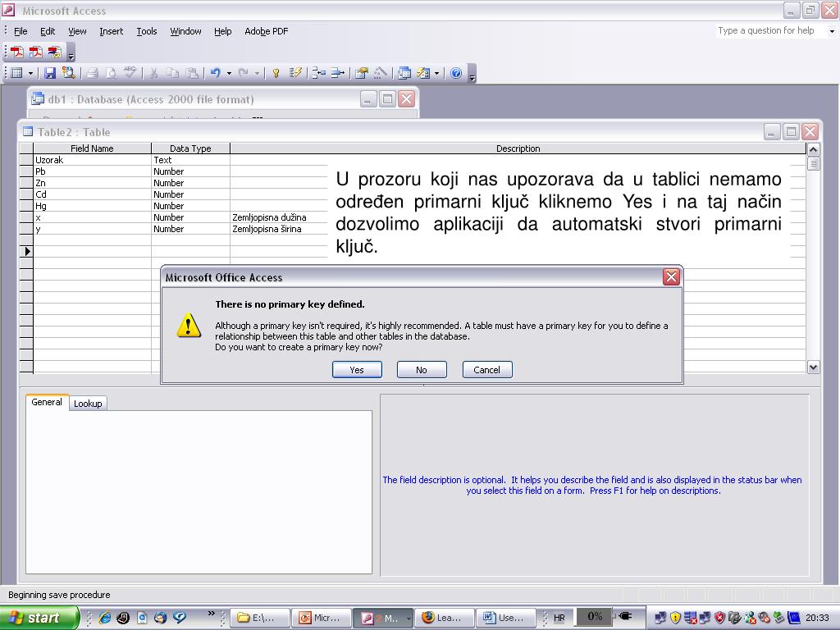Viewport: 840px width, 630px height.
Task: Click No in the primary key dialog
Action: coord(422,370)
